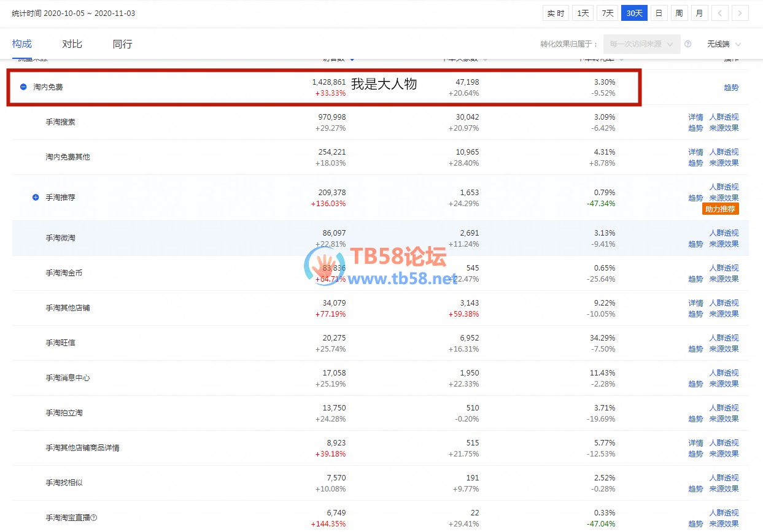Select the 月 time granularity
The height and width of the screenshot is (532, 763).
coord(699,13)
